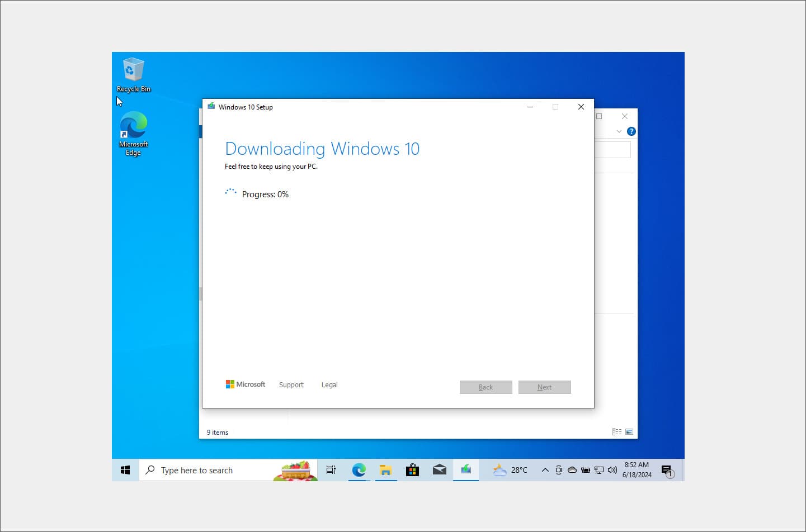Open Task View from the taskbar

click(x=331, y=470)
